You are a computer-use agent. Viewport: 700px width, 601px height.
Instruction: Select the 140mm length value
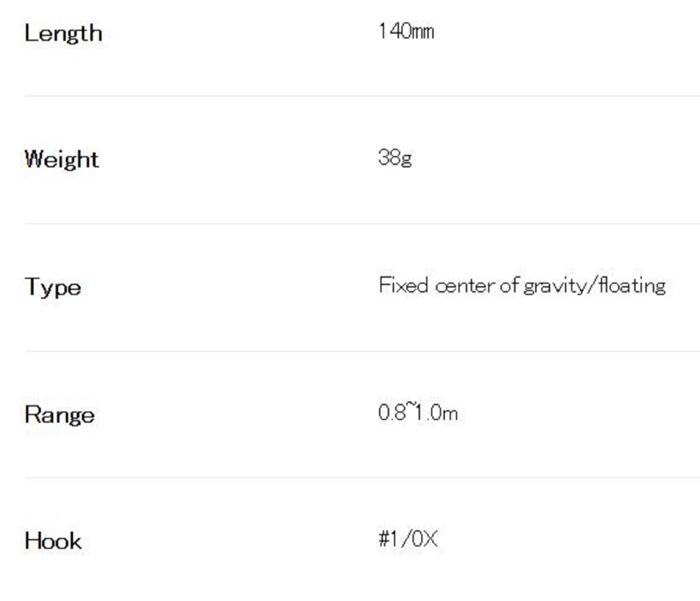[x=406, y=32]
